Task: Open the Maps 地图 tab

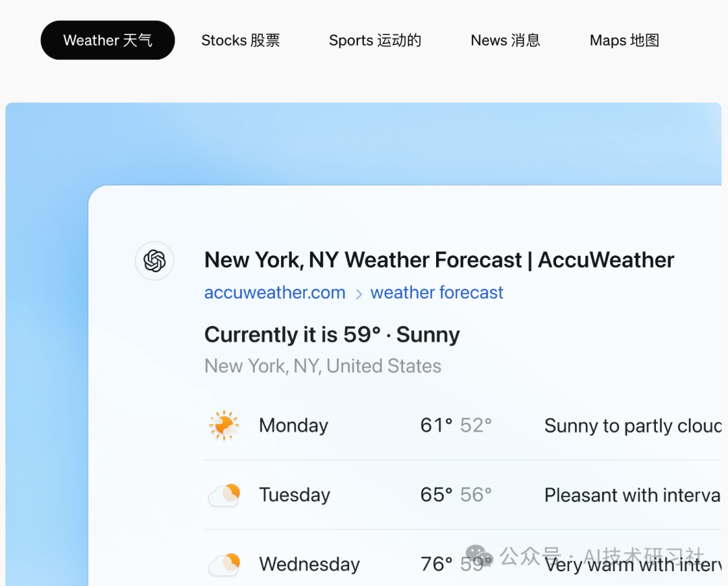Action: tap(624, 40)
